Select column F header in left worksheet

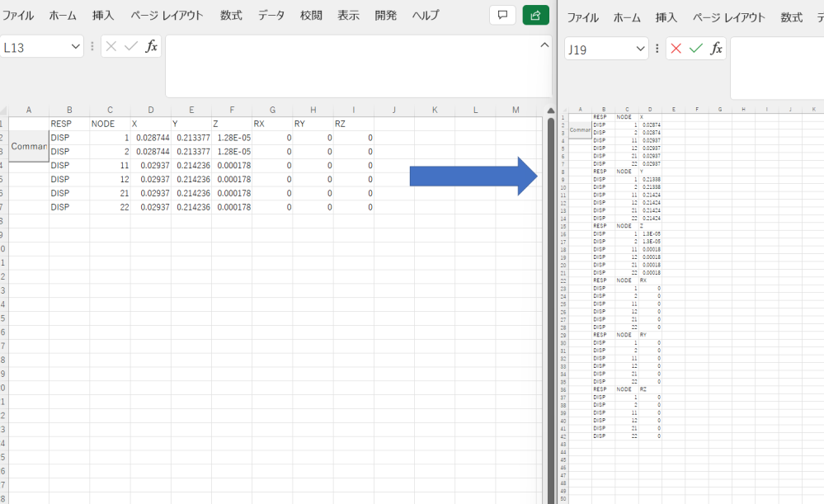point(232,110)
